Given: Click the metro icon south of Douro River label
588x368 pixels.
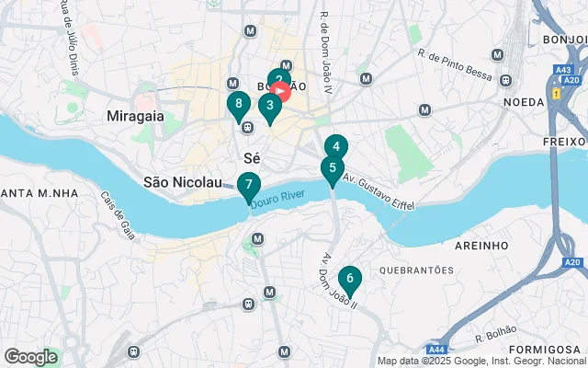Looking at the screenshot, I should point(257,239).
